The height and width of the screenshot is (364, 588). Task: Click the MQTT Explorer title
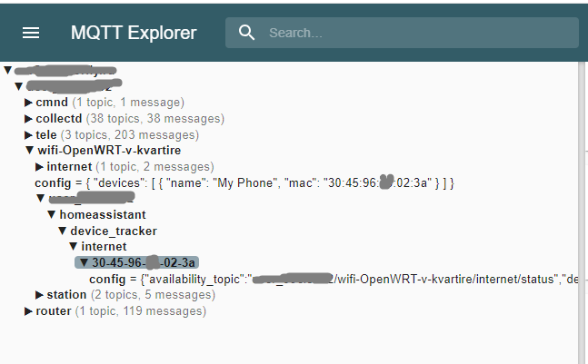tap(134, 33)
